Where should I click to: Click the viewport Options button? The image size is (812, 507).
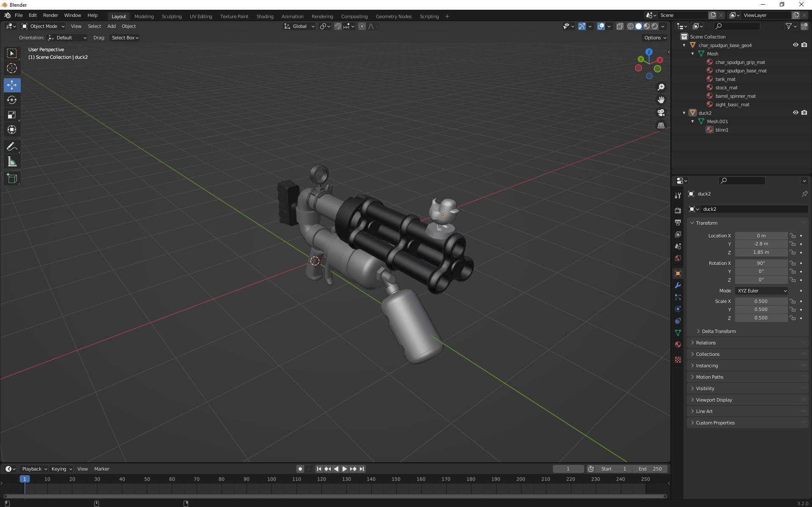tap(655, 38)
